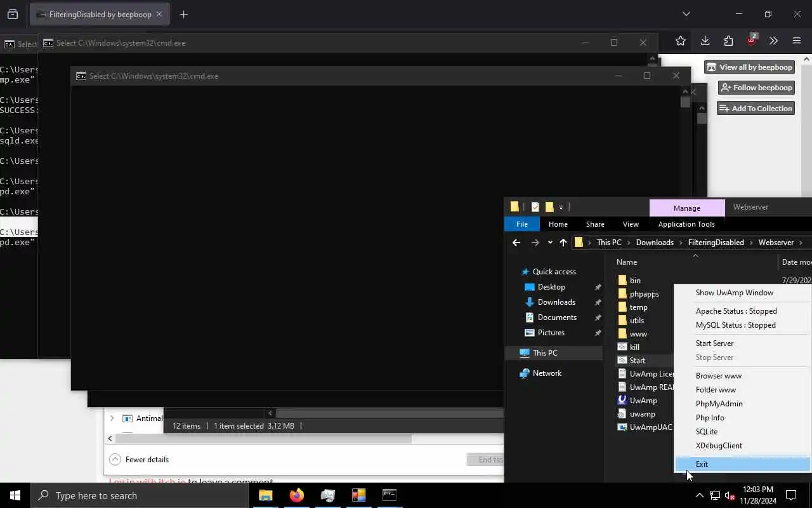Click the Manage contextual tab
The image size is (812, 508).
(687, 208)
